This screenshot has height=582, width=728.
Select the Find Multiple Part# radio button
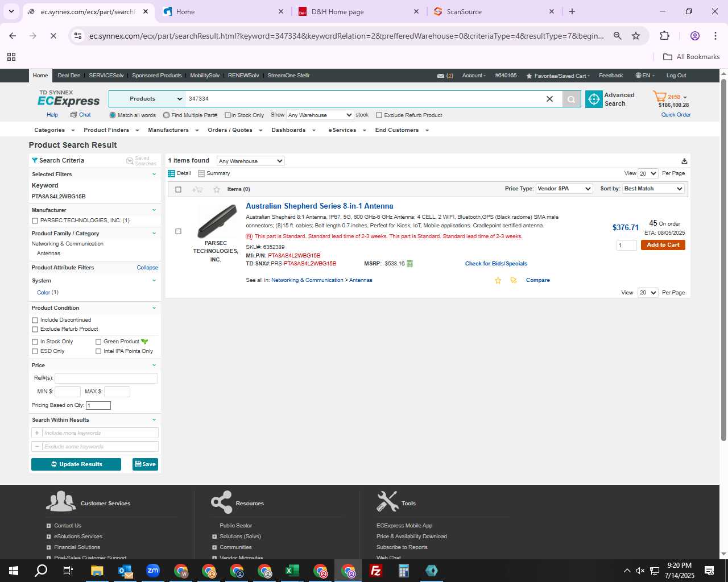[166, 115]
